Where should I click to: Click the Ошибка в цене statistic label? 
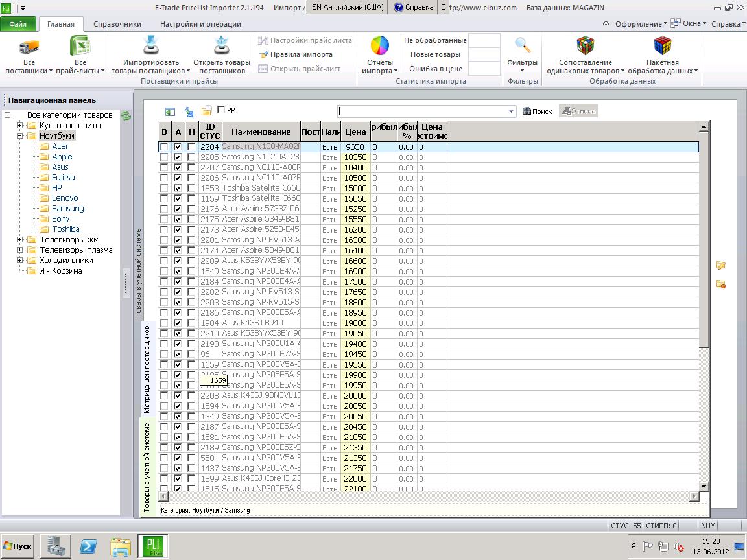(x=436, y=69)
